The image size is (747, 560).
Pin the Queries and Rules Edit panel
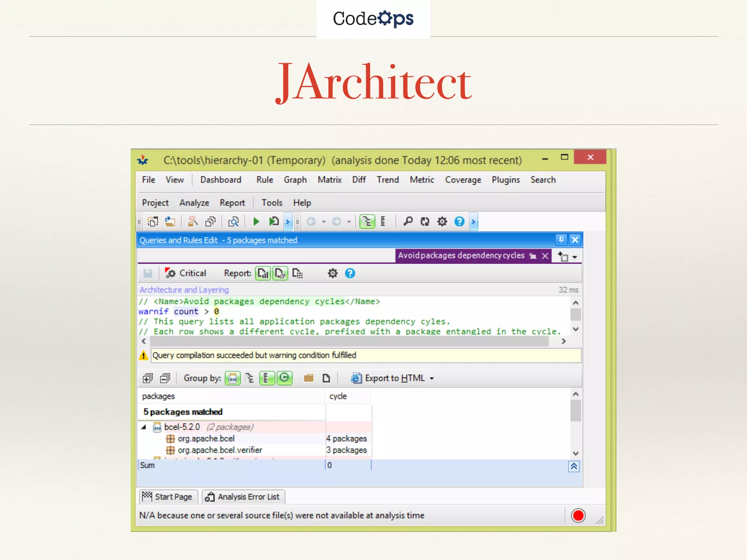561,240
